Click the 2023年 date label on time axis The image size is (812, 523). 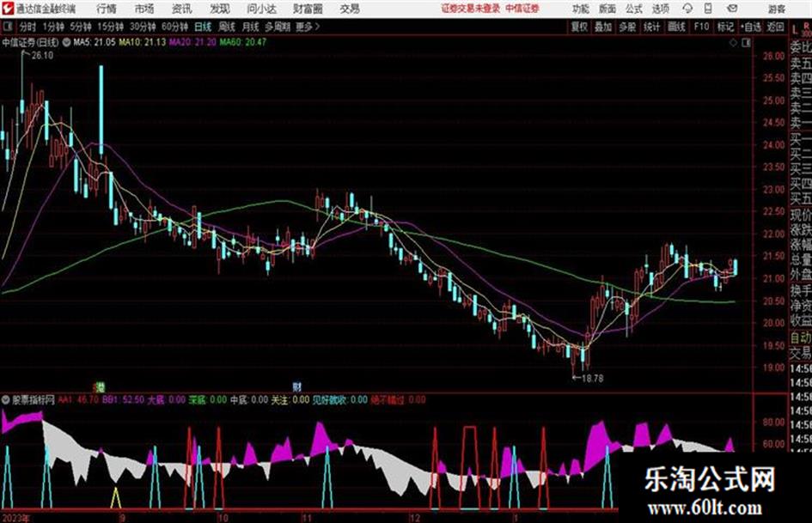[16, 518]
